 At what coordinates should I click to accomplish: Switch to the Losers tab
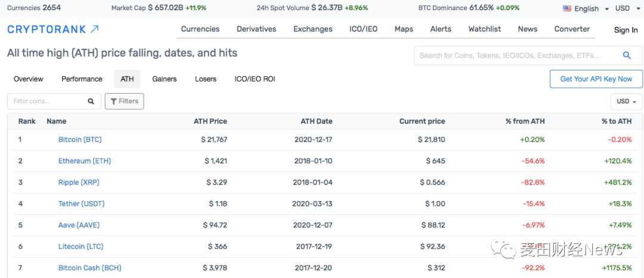pos(205,79)
